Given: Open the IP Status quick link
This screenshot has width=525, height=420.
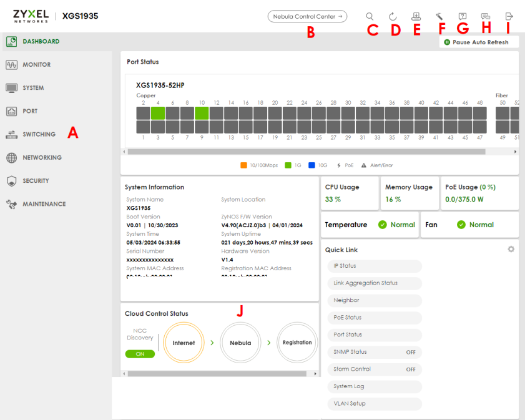Looking at the screenshot, I should (375, 266).
